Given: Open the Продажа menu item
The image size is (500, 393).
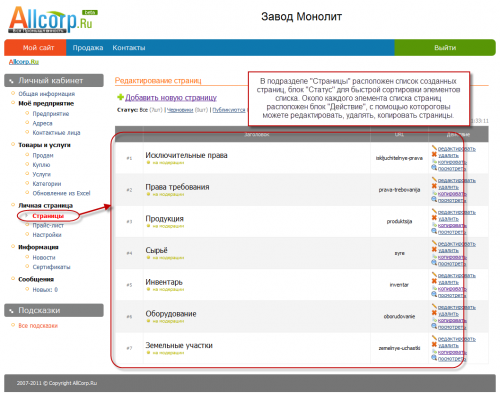Looking at the screenshot, I should (x=88, y=48).
